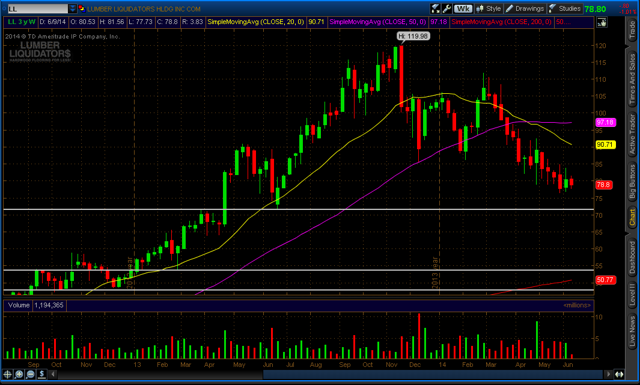The image size is (640, 385).
Task: Click the pointer tool icon above price axis
Action: click(602, 22)
